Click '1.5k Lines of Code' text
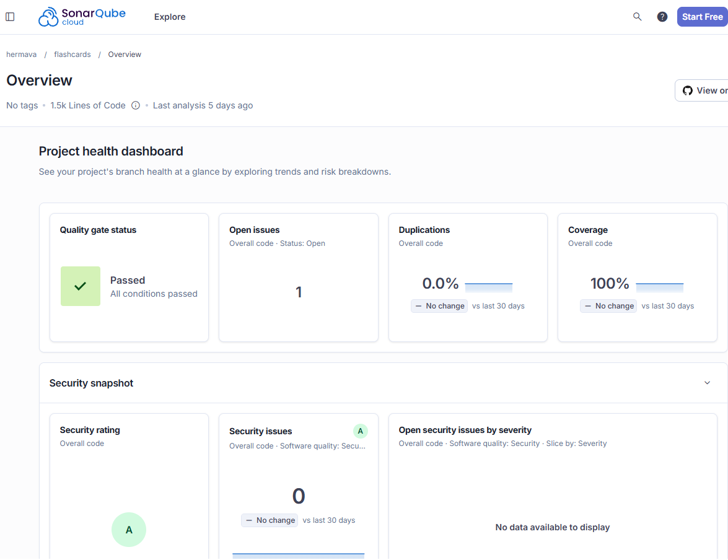 (88, 105)
